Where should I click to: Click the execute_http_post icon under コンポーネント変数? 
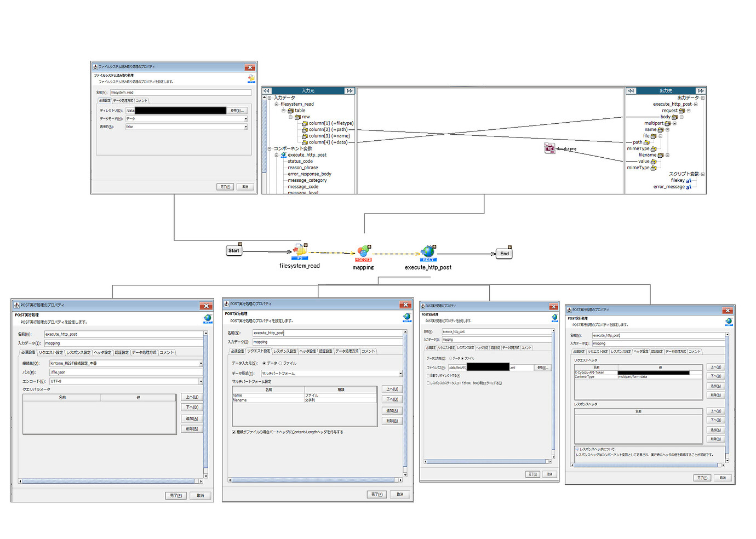click(283, 155)
